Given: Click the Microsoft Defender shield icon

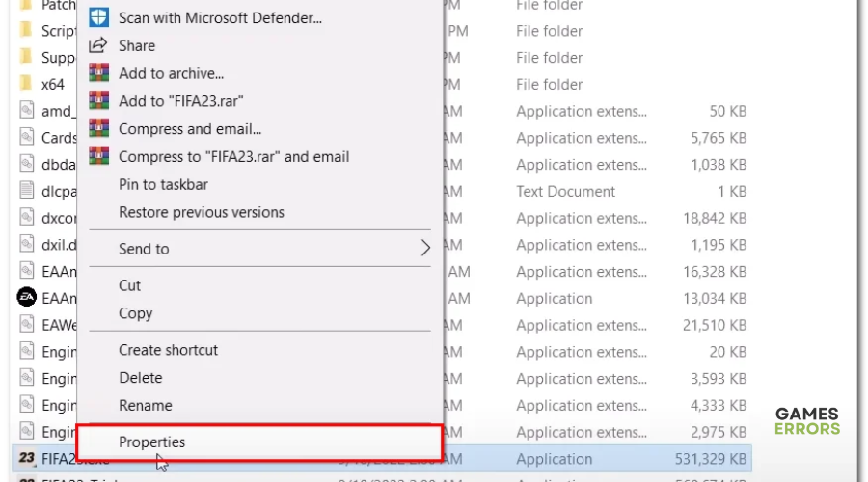Looking at the screenshot, I should click(x=98, y=17).
